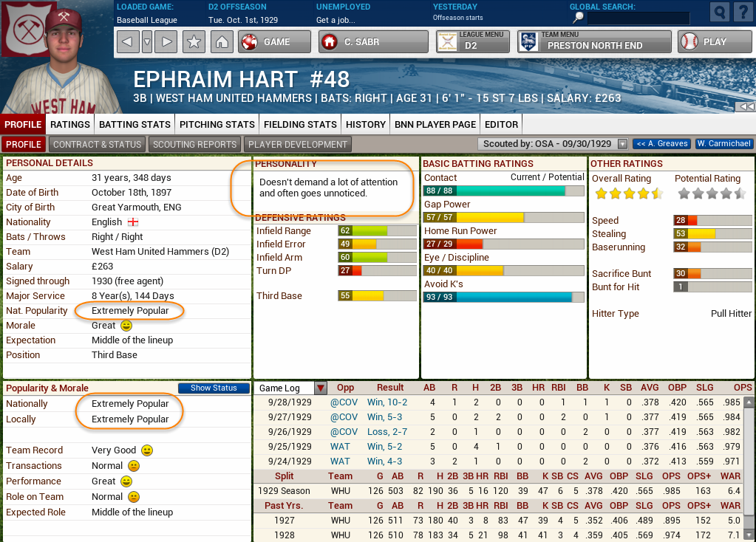Click the PLAY baseball icon
The width and height of the screenshot is (756, 542).
[x=688, y=42]
